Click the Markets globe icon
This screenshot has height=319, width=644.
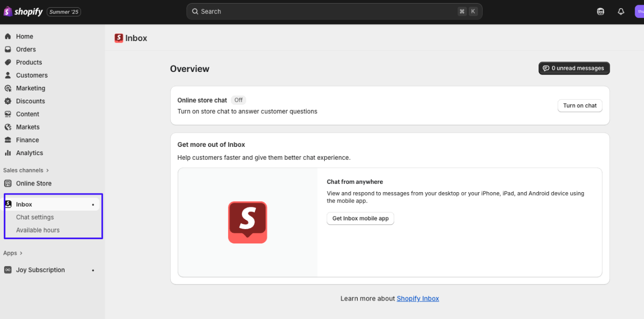click(x=8, y=127)
